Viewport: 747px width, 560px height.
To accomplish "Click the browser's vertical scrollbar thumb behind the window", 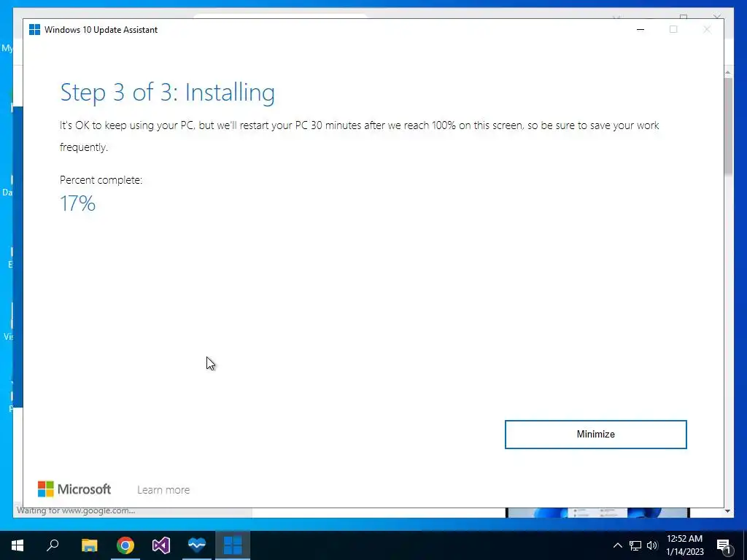I will [x=728, y=126].
